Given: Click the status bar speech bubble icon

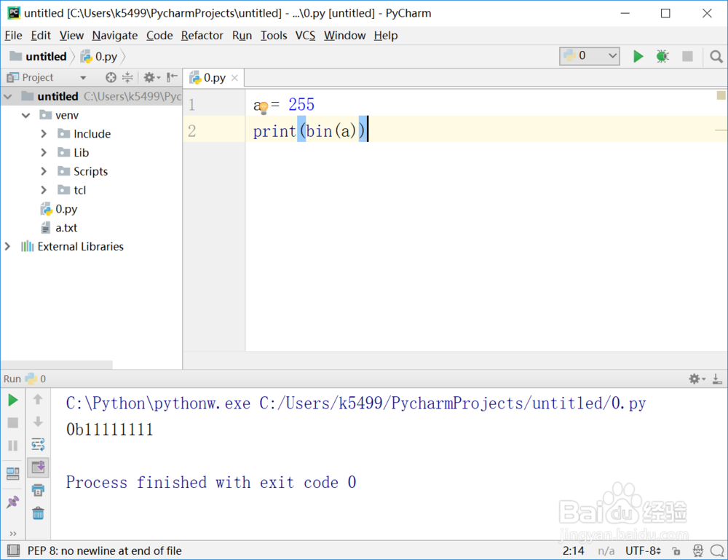Looking at the screenshot, I should coord(717,551).
